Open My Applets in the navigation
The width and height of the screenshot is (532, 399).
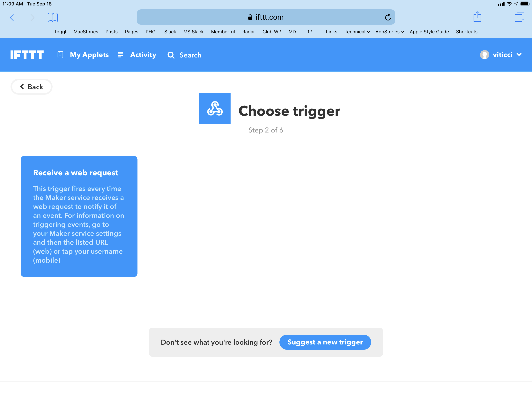pyautogui.click(x=89, y=55)
